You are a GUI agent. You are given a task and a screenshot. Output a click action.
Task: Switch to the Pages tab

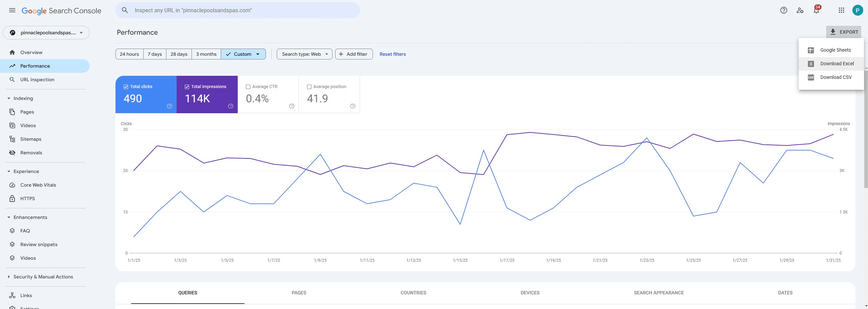299,293
